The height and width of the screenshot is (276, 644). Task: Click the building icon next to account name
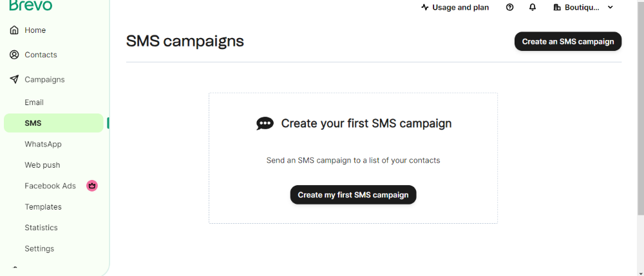point(557,7)
